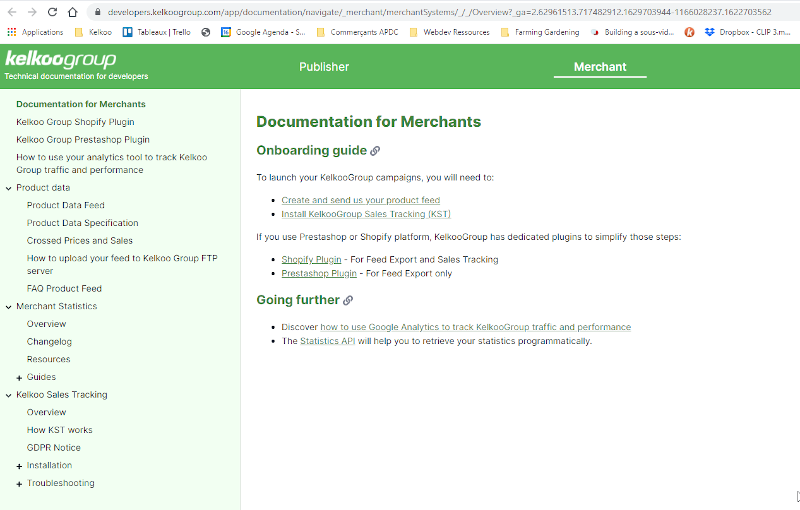Viewport: 800px width, 510px height.
Task: Click the globe bookmark icon
Action: (x=206, y=32)
